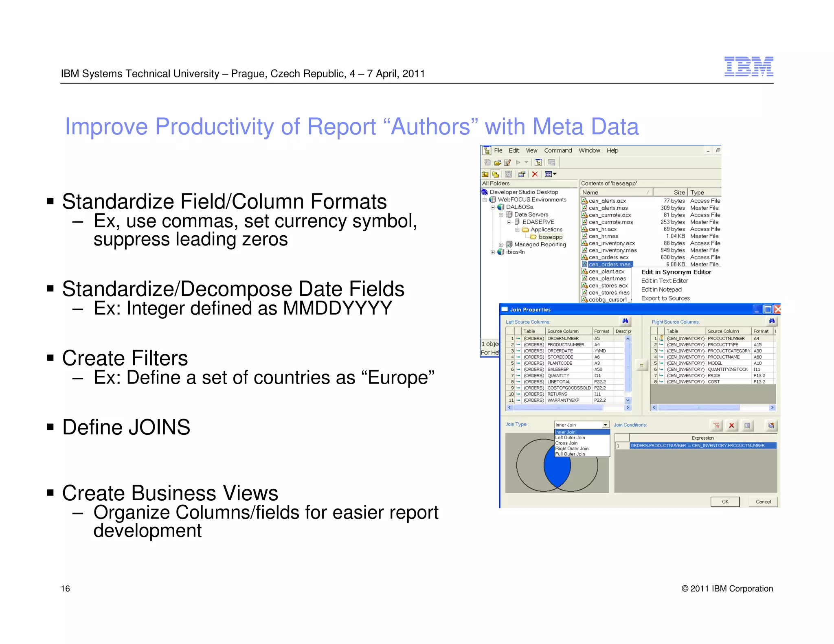834x644 pixels.
Task: Click the edit document pencil toolbar icon
Action: tap(507, 162)
